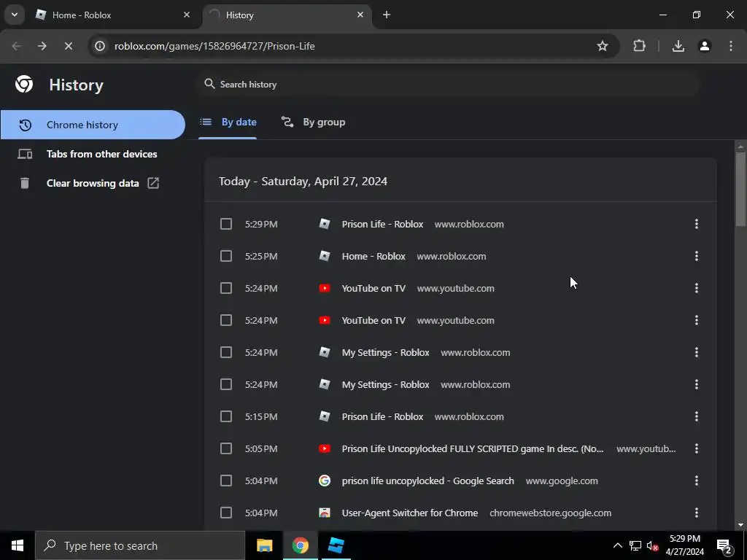Open the Windows Start menu
Viewport: 747px width, 560px height.
(18, 545)
